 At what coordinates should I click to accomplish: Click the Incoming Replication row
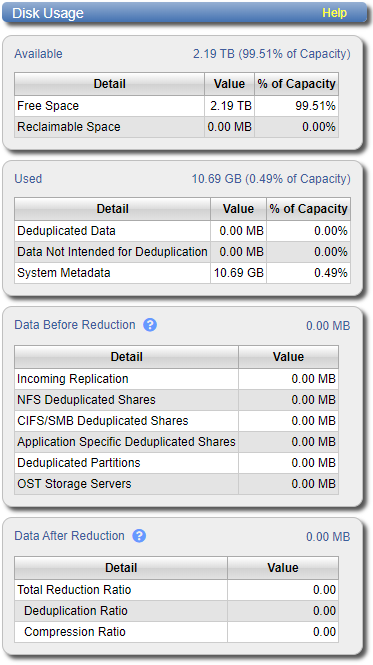(177, 379)
